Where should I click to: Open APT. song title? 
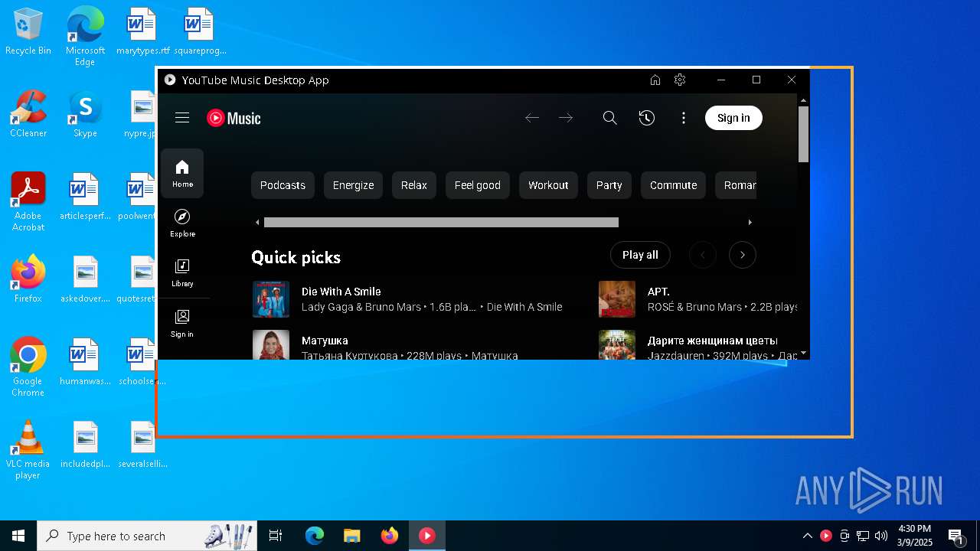pos(658,292)
